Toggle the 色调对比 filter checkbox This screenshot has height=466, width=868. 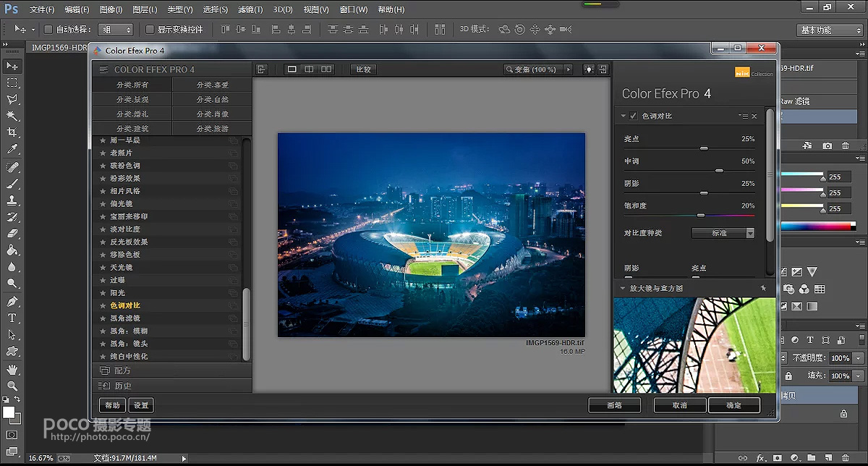633,116
